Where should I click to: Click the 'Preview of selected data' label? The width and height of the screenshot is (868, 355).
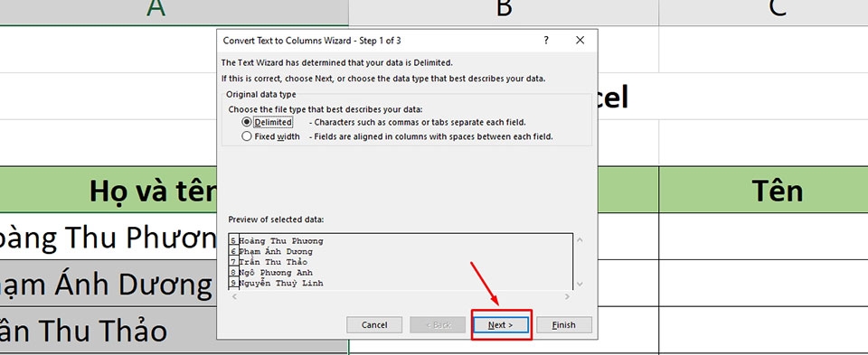pos(276,220)
